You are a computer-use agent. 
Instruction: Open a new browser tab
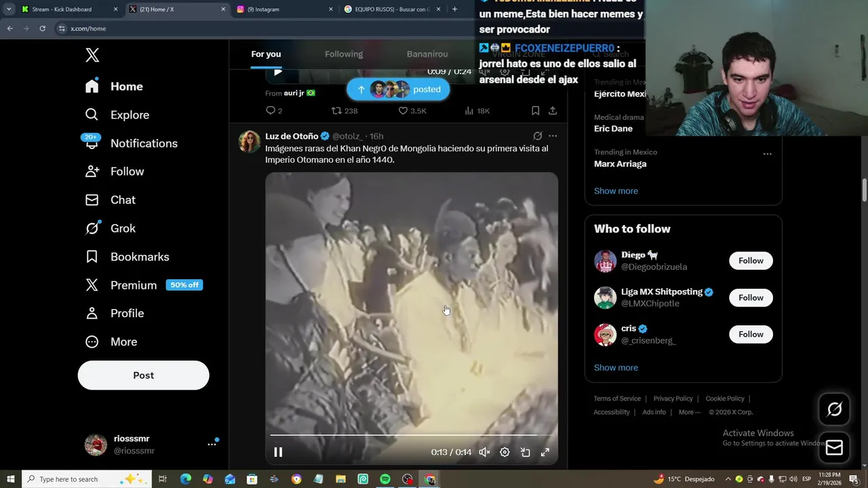point(454,9)
